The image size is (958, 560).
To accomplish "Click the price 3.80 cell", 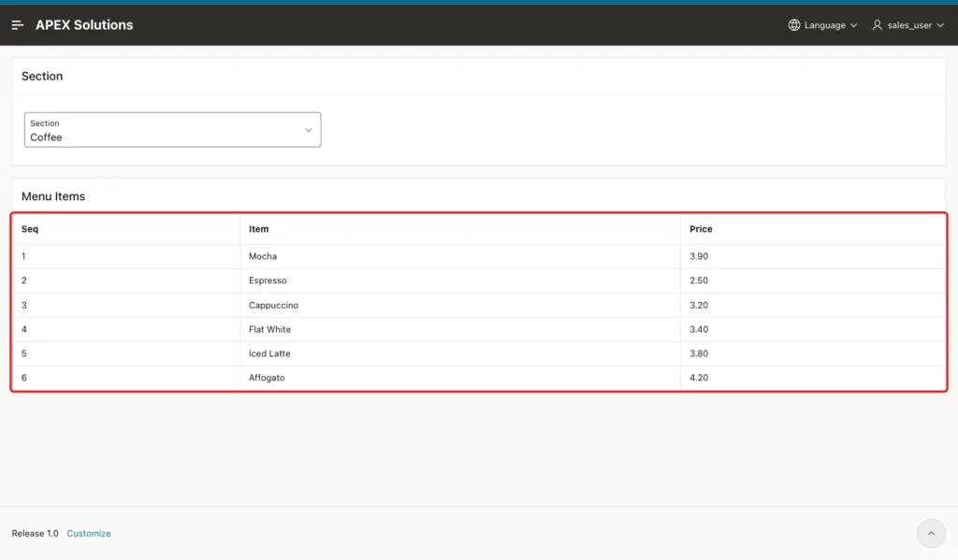I will click(x=813, y=353).
